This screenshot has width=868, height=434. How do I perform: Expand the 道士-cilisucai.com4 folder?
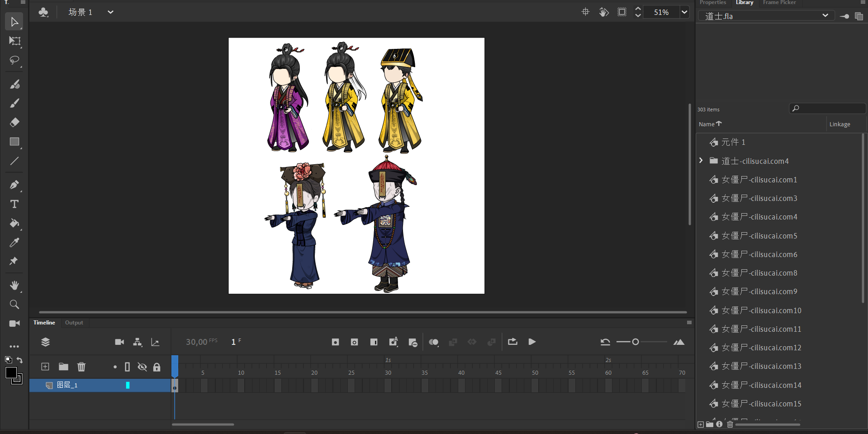701,161
